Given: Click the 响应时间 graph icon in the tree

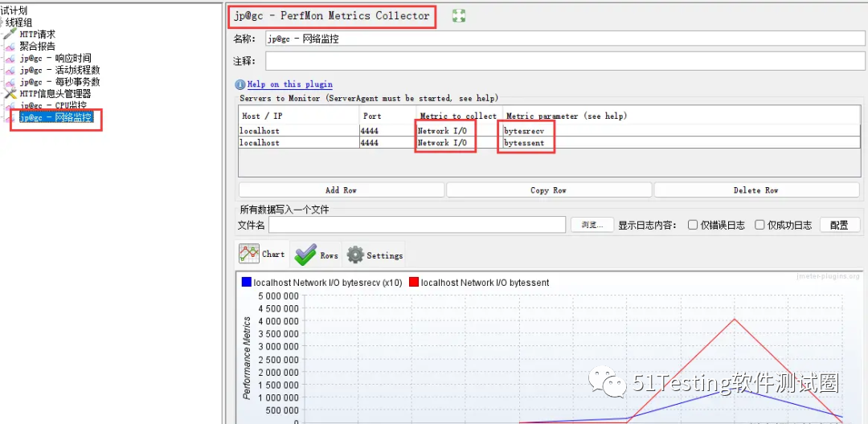Looking at the screenshot, I should (x=10, y=59).
